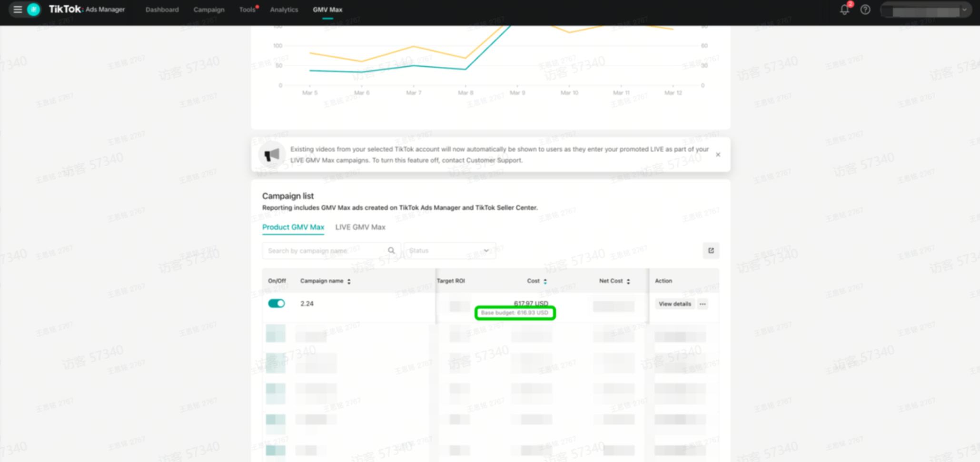980x462 pixels.
Task: Go to the Dashboard menu
Action: pos(162,10)
